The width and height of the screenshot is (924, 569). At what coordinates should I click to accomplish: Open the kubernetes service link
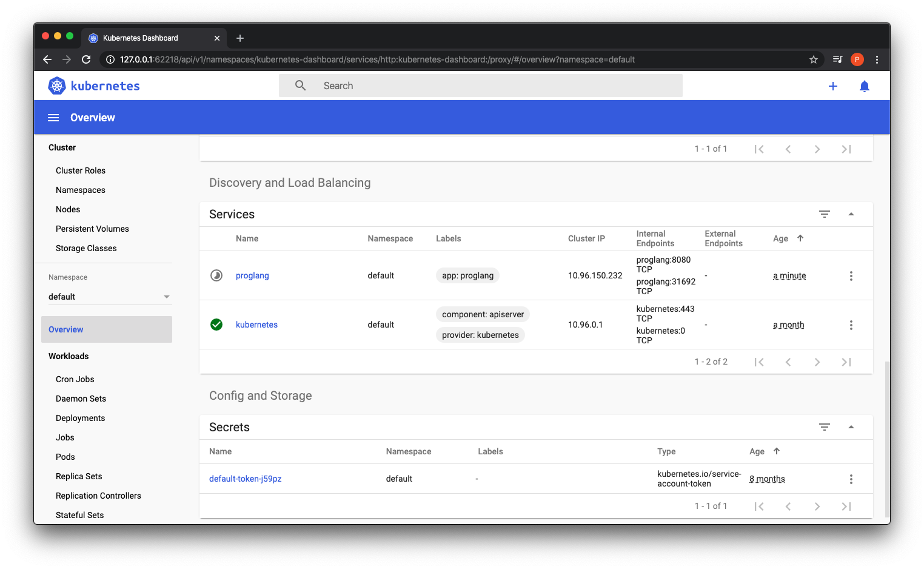[256, 325]
